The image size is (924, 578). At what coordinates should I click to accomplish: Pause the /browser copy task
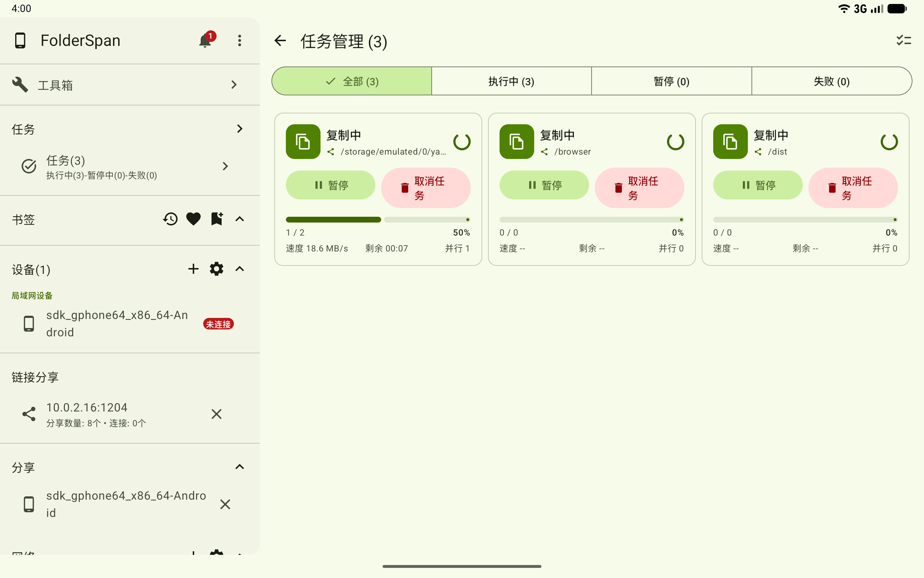(x=544, y=185)
